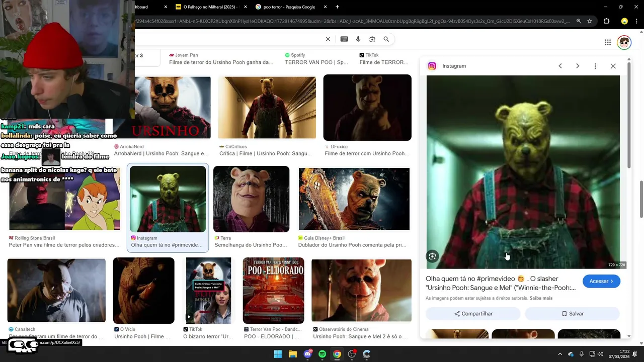
Task: Open Spotify TERROR VAN POO link
Action: pyautogui.click(x=316, y=62)
